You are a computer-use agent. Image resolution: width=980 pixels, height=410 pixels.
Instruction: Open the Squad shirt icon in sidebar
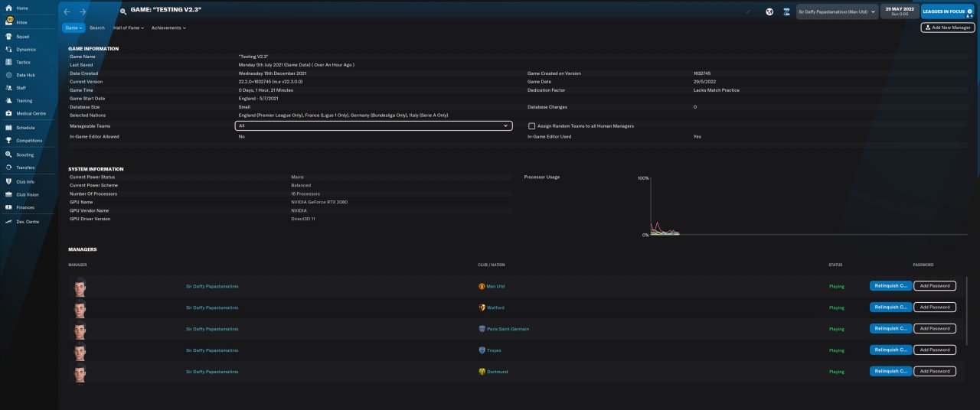pyautogui.click(x=8, y=36)
